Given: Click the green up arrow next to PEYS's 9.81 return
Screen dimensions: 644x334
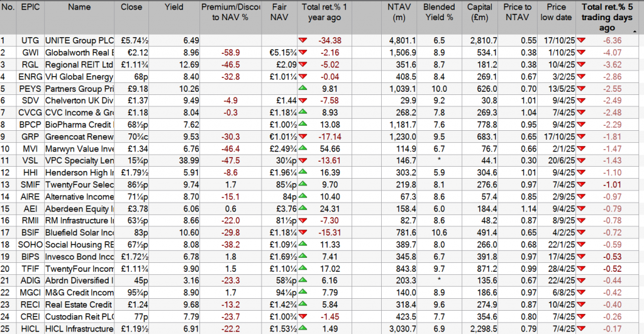Looking at the screenshot, I should [304, 88].
